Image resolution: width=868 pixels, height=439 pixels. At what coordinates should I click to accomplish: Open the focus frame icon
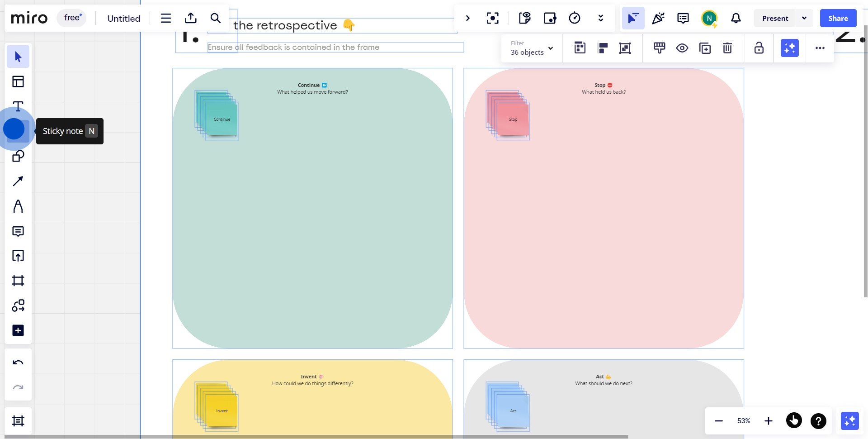click(x=493, y=18)
